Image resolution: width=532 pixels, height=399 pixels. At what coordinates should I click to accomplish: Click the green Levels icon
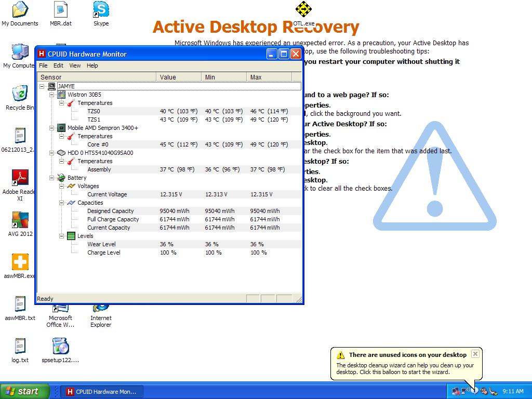[x=71, y=236]
